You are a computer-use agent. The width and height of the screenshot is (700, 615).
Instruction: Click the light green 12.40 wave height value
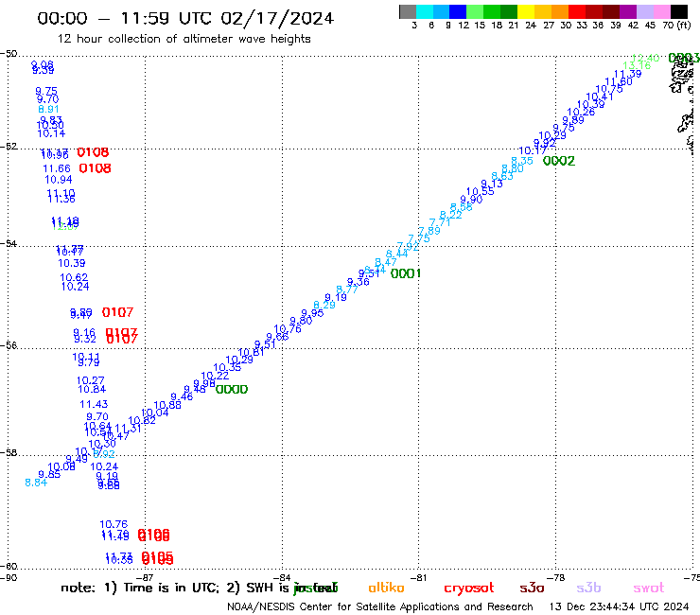645,58
